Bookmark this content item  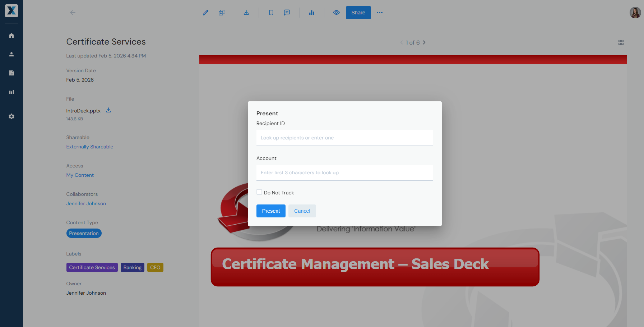coord(271,13)
